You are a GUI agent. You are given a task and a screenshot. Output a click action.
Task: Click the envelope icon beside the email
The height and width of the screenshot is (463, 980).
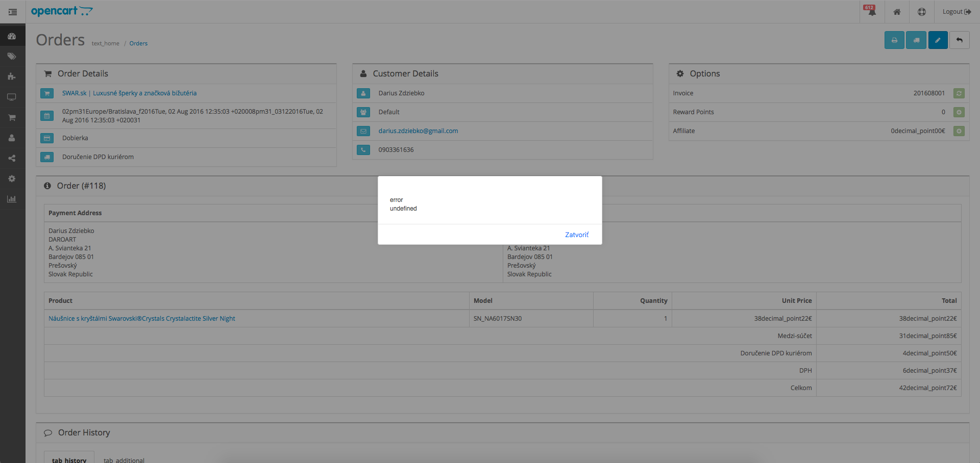click(363, 131)
